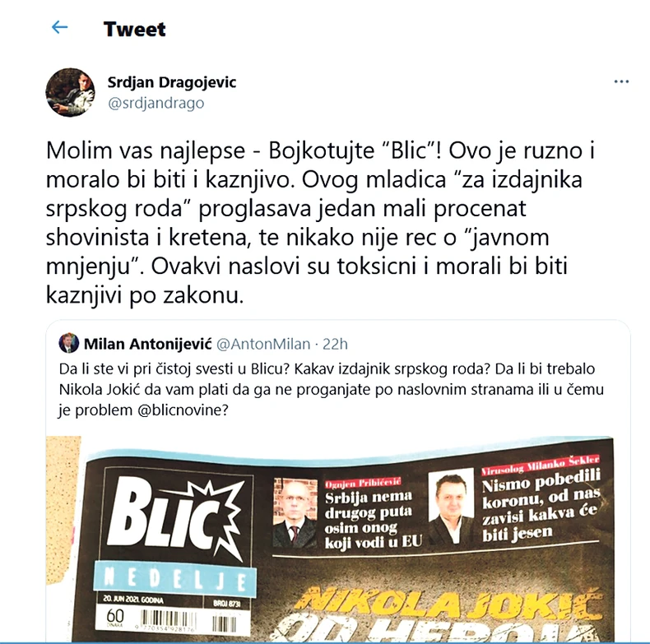Open the Srdjan Dragojevic display name

pyautogui.click(x=172, y=82)
